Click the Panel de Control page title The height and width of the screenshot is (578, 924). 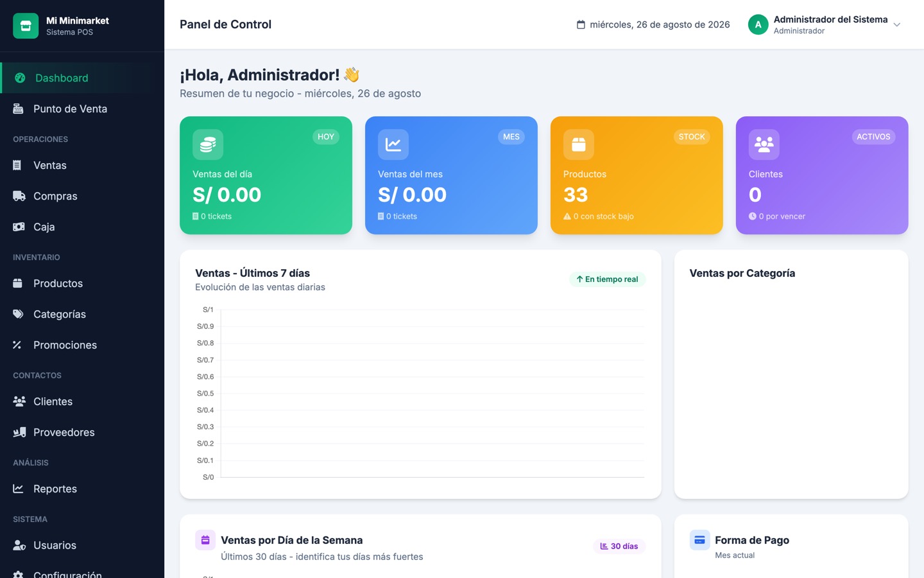pos(225,24)
